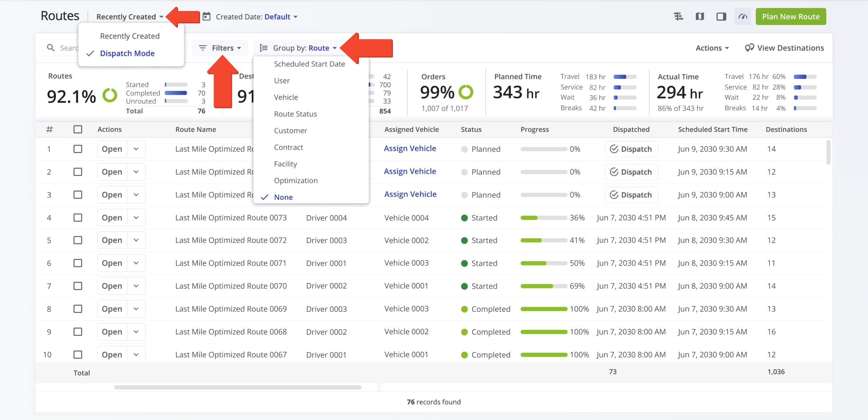Click the search magnifier icon
Viewport: 868px width, 420px height.
click(50, 48)
